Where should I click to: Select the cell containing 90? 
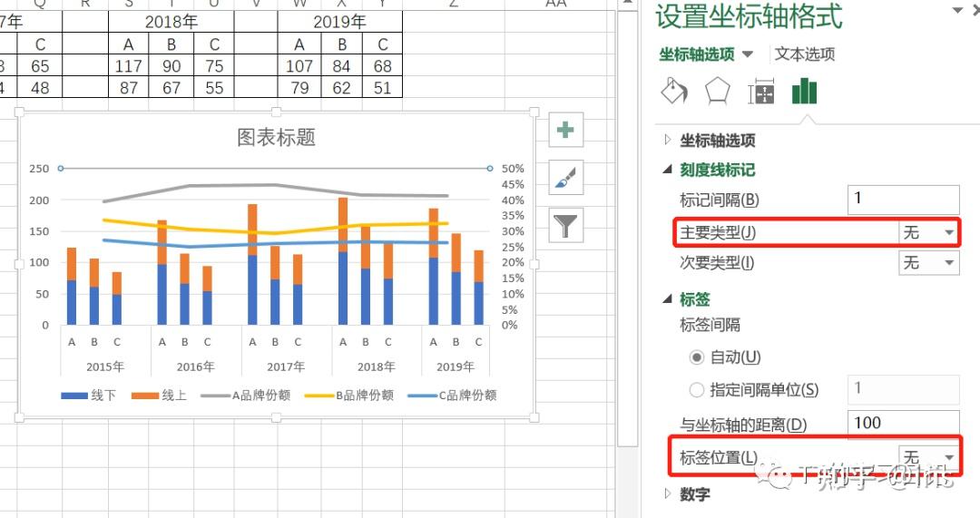pyautogui.click(x=171, y=65)
